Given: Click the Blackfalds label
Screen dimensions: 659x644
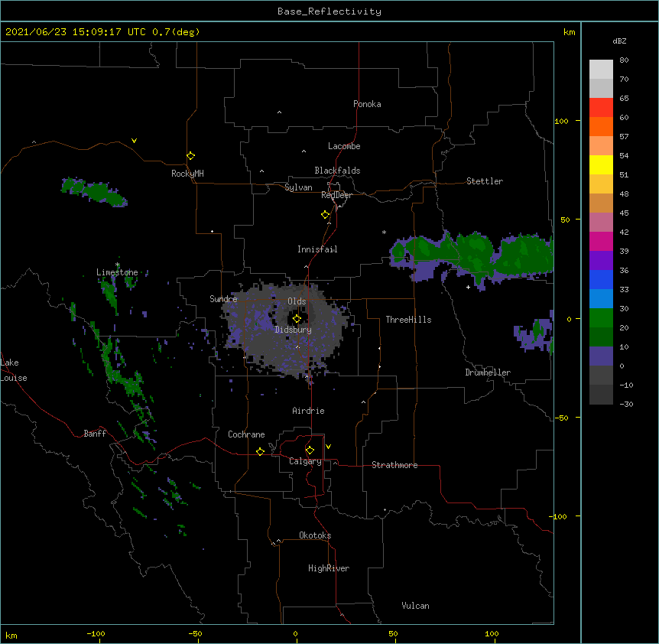Looking at the screenshot, I should [337, 171].
